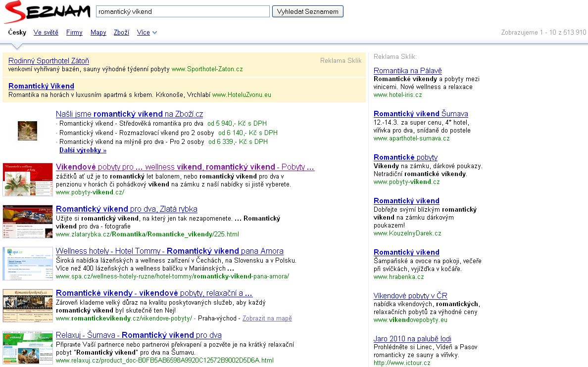Screen dimensions: 588x367
Task: Click the 'www.vikendovepobyty.eu' sidebar URL
Action: pos(410,320)
